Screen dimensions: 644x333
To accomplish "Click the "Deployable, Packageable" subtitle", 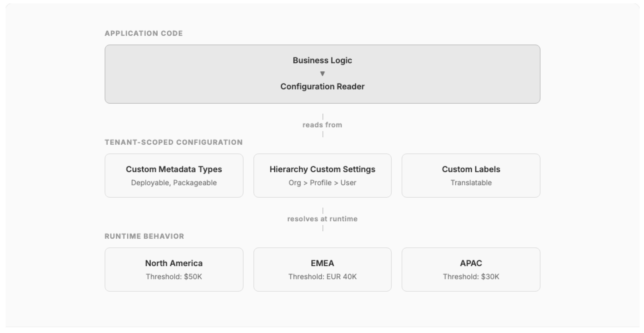I will coord(174,183).
